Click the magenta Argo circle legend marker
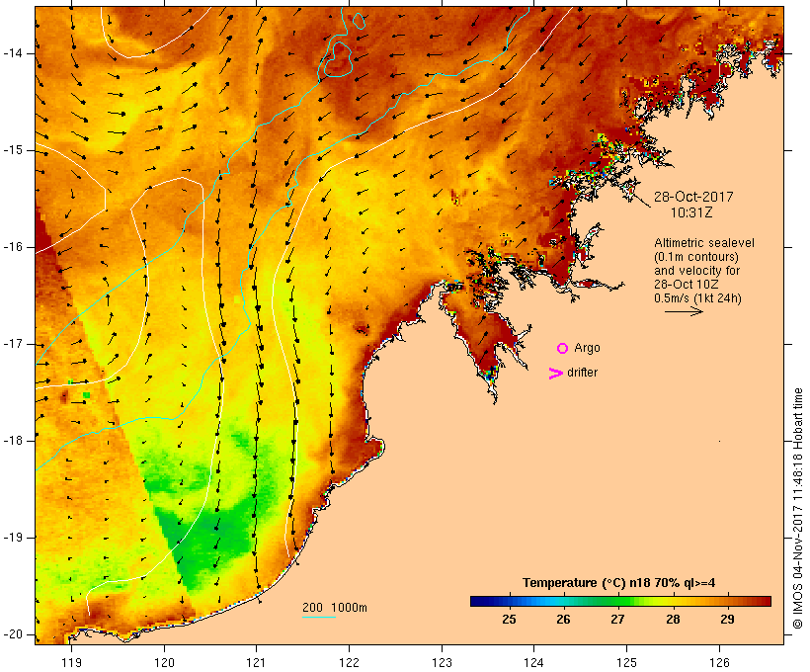 [x=563, y=349]
